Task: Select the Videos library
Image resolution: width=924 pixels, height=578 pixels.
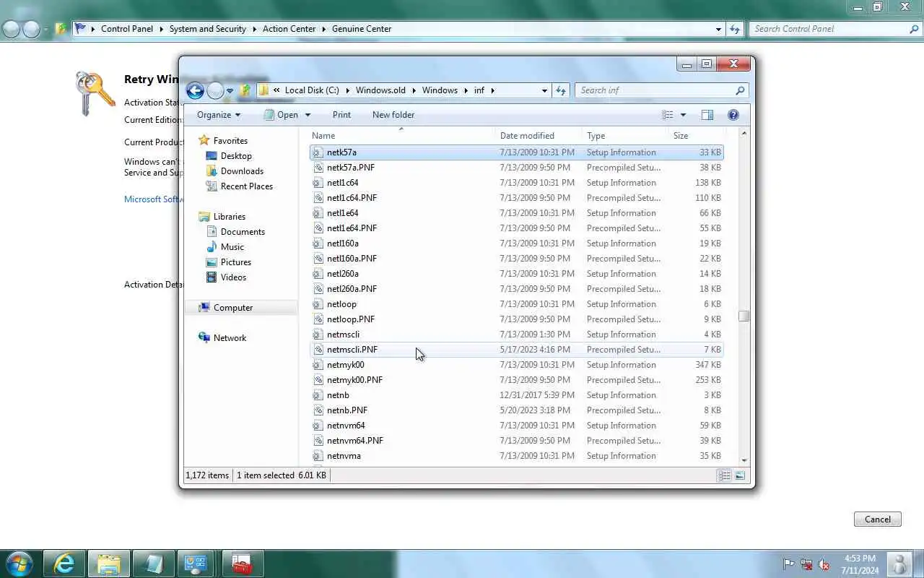Action: (x=233, y=277)
